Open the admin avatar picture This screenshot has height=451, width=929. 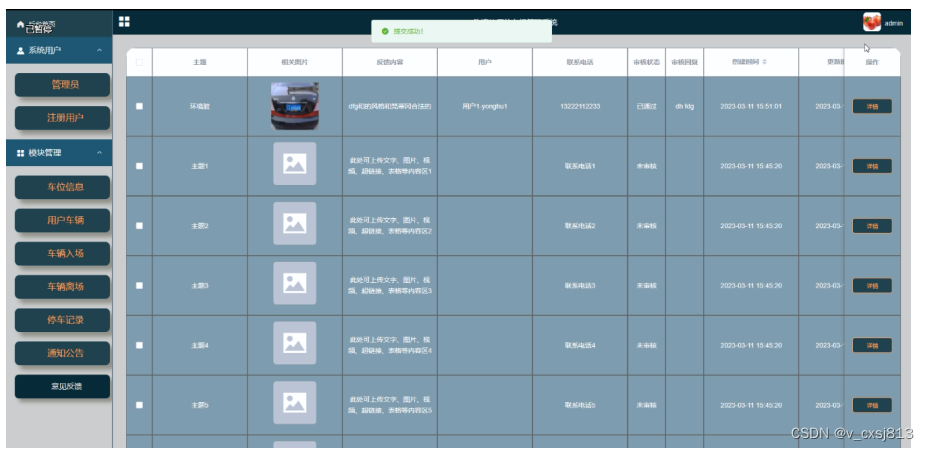click(872, 23)
